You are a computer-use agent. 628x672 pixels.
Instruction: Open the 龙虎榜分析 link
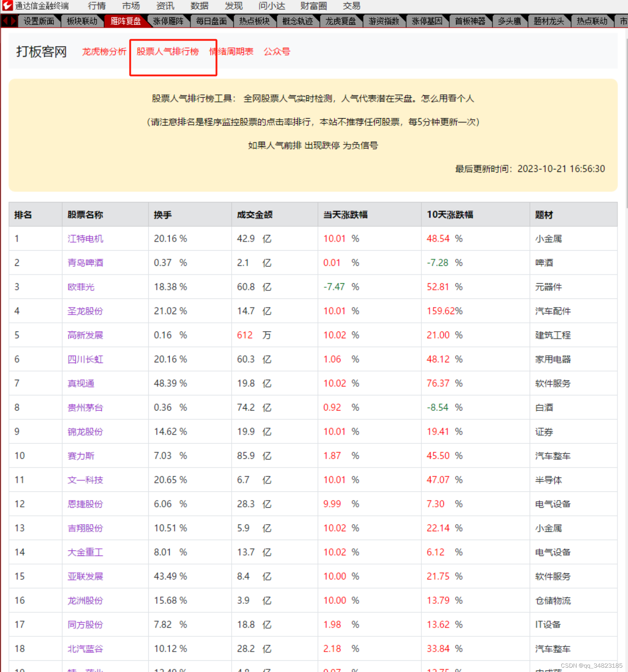[104, 51]
